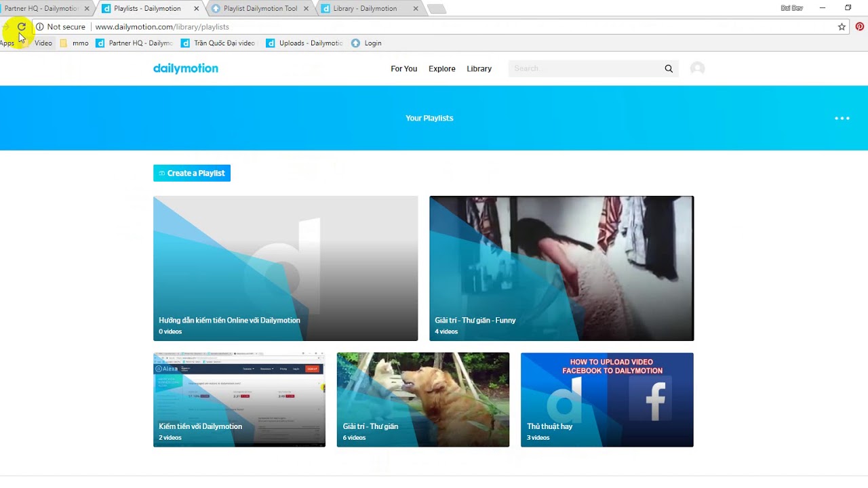The height and width of the screenshot is (488, 868).
Task: Click the address bar URL
Action: (x=162, y=27)
